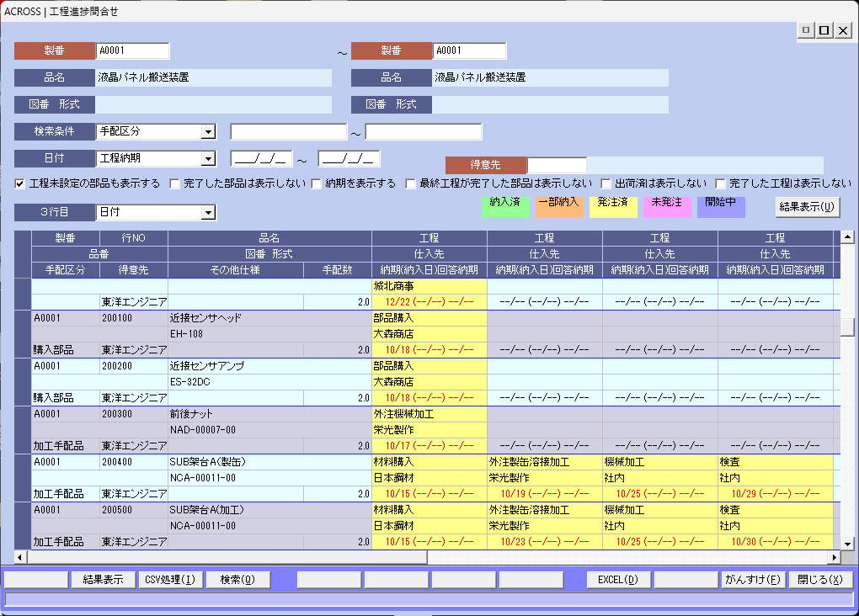Viewport: 859px width, 616px height.
Task: Expand the 工程納期 date dropdown
Action: [208, 159]
